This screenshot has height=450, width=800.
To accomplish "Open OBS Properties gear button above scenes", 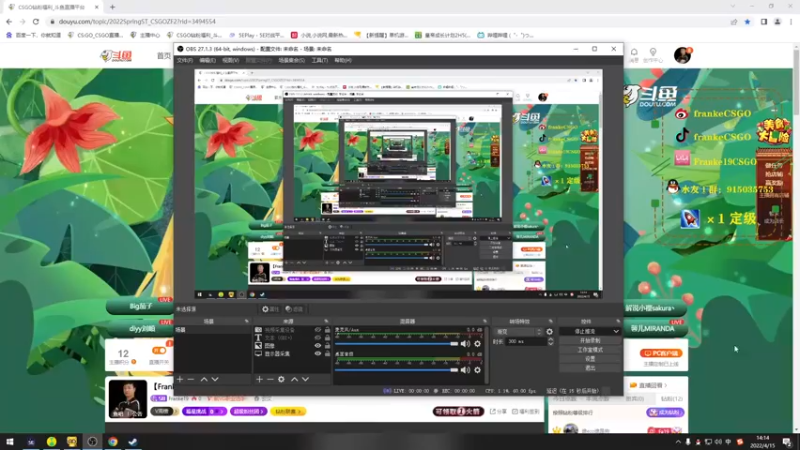I will (270, 309).
